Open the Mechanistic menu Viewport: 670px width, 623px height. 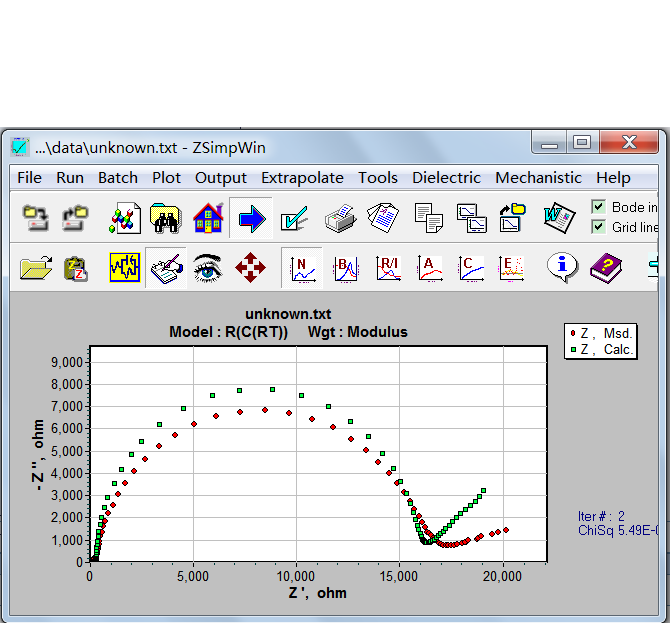coord(538,177)
